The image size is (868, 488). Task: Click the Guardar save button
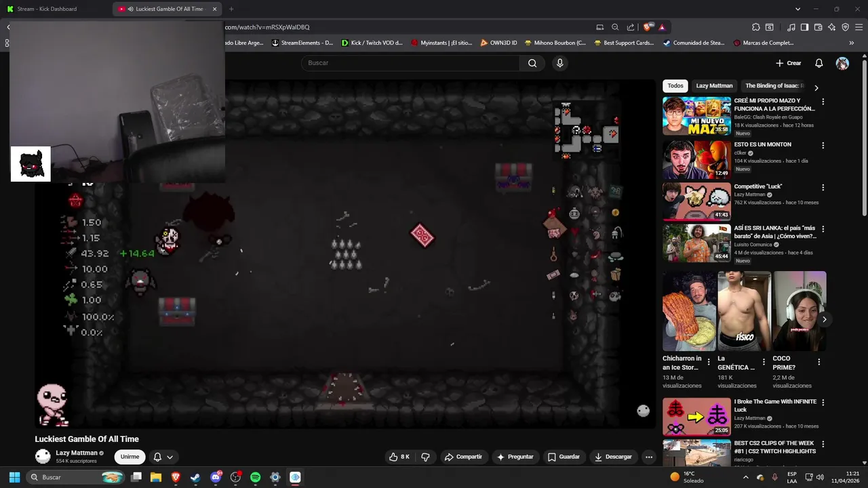564,457
